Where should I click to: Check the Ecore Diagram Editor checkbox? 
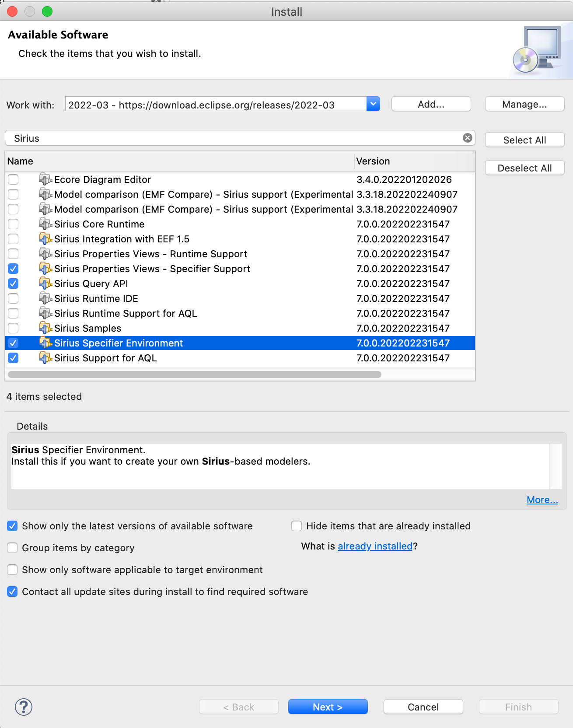coord(13,179)
